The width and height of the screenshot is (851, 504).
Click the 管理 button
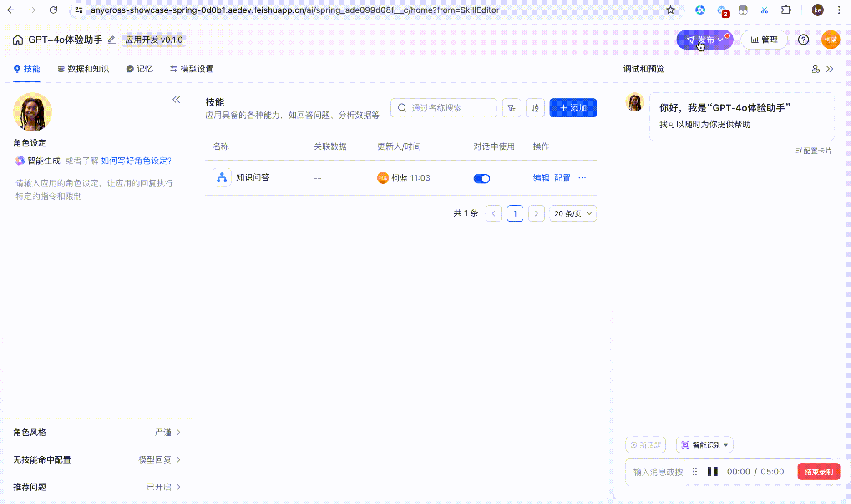coord(764,40)
